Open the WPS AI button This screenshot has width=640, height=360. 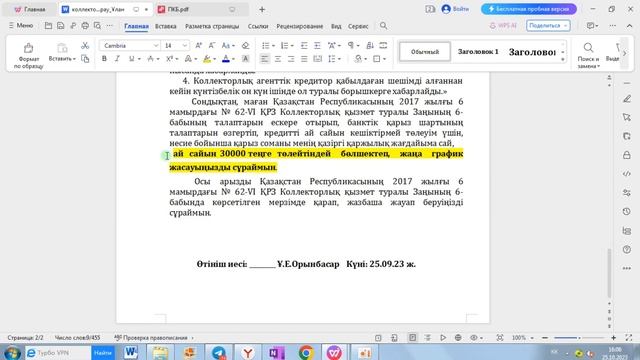click(x=503, y=25)
